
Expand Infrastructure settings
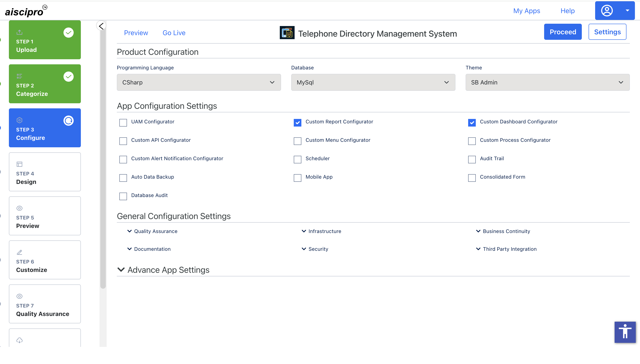pos(321,231)
